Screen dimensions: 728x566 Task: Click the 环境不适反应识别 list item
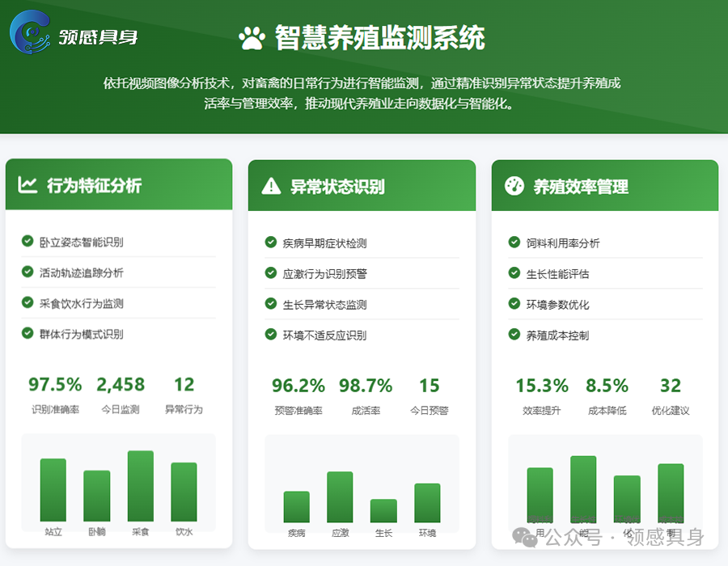(362, 335)
